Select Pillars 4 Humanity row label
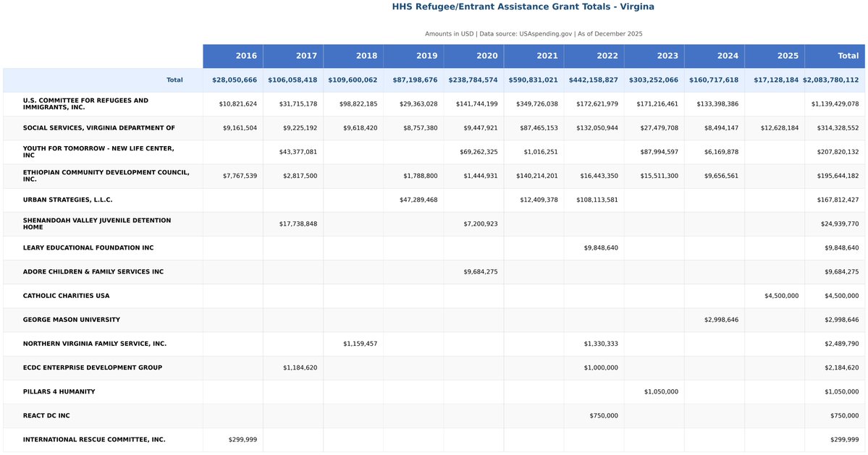 click(x=59, y=391)
